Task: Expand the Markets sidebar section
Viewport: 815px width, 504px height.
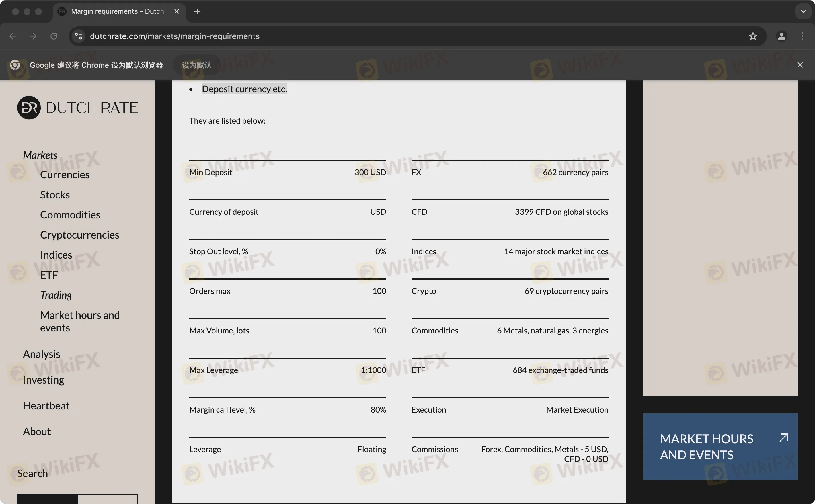Action: pyautogui.click(x=40, y=155)
